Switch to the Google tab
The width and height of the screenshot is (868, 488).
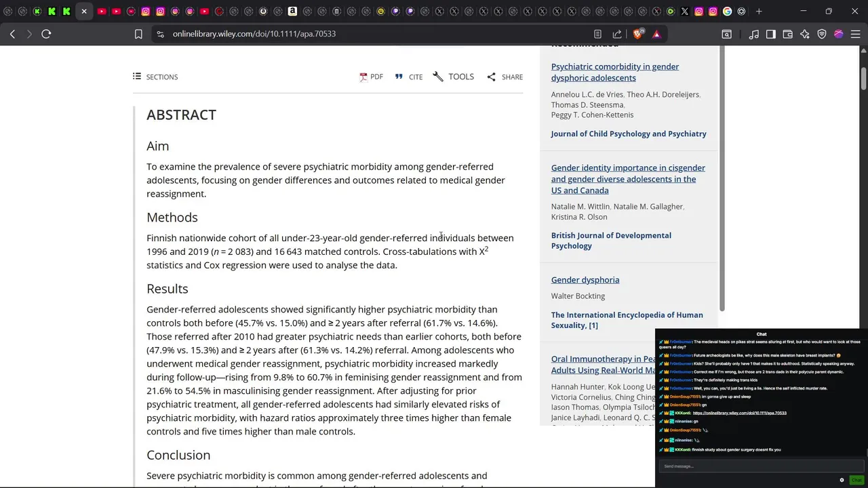(727, 12)
